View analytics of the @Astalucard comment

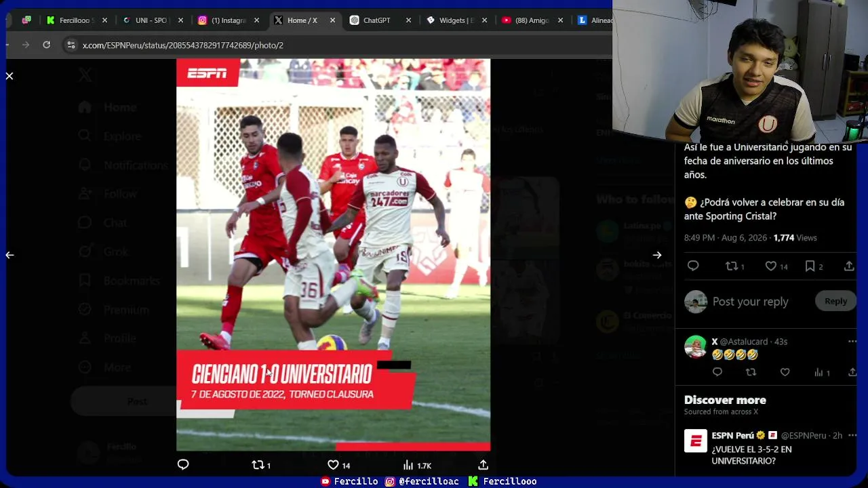(x=821, y=372)
